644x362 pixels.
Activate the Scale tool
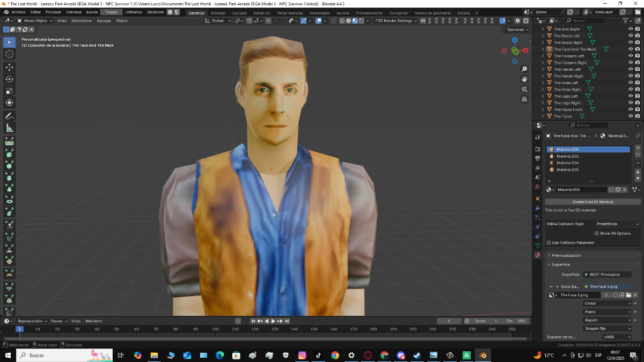(10, 91)
